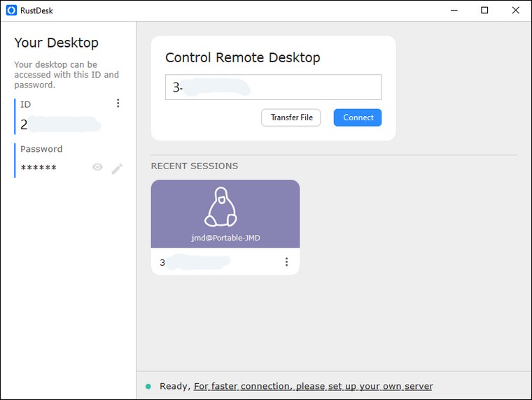Viewport: 532px width, 400px height.
Task: Reveal password with the eye icon
Action: pos(97,166)
